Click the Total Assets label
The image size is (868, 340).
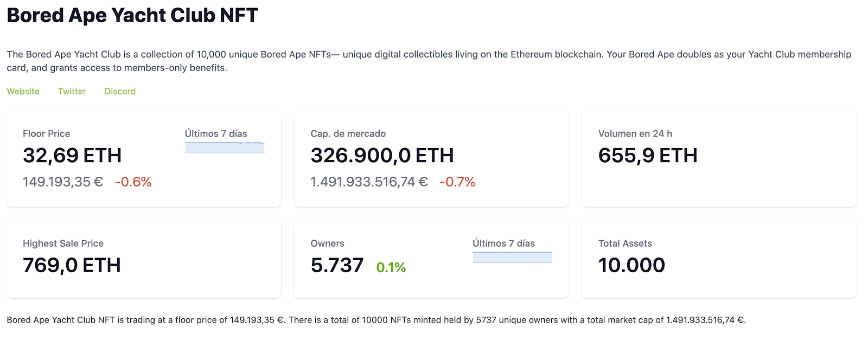[625, 243]
